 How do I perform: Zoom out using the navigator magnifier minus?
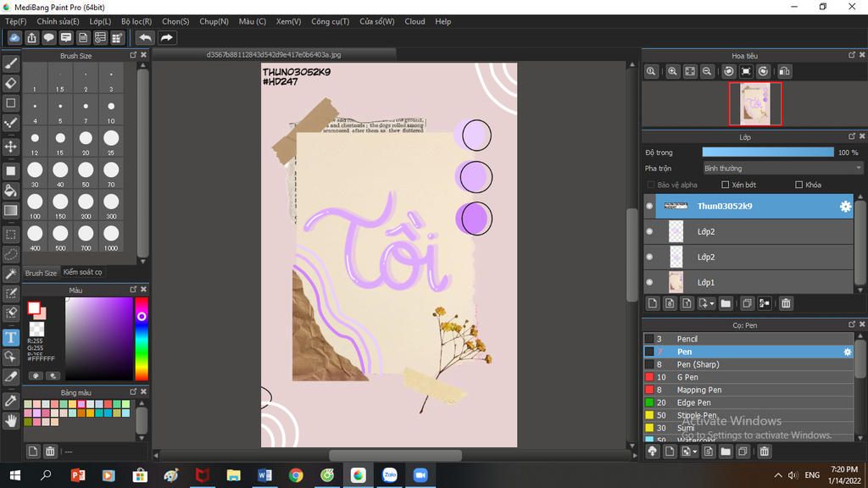(x=707, y=71)
